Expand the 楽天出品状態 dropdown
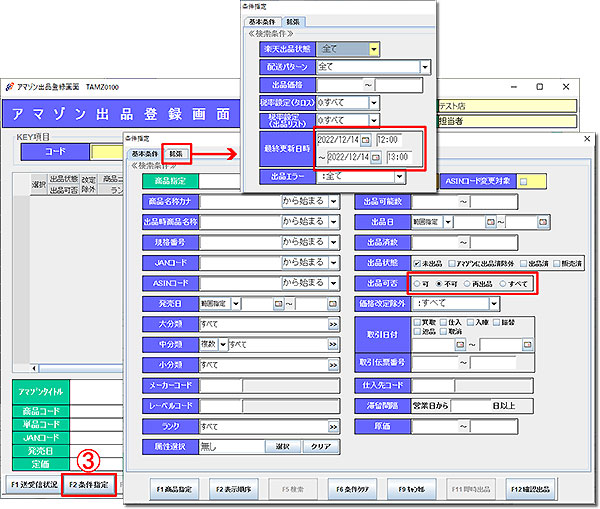600x509 pixels. tap(373, 48)
